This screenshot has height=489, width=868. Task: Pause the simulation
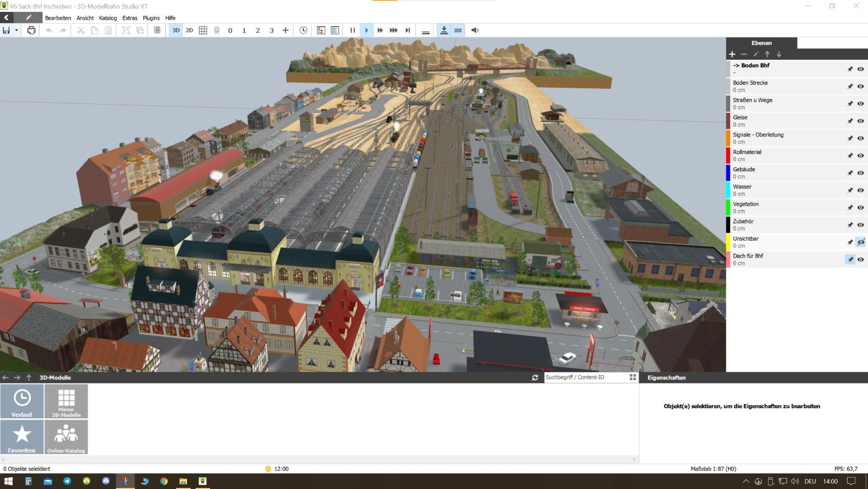(352, 30)
